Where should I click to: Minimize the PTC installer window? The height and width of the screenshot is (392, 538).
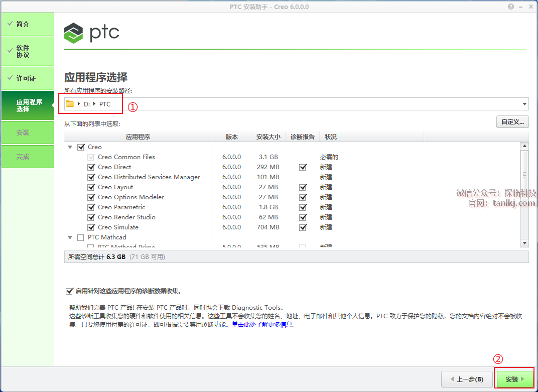click(x=520, y=7)
